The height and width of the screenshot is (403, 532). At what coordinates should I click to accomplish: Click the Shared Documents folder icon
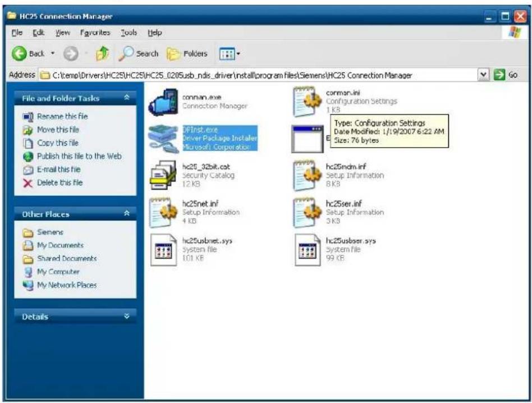pyautogui.click(x=28, y=259)
